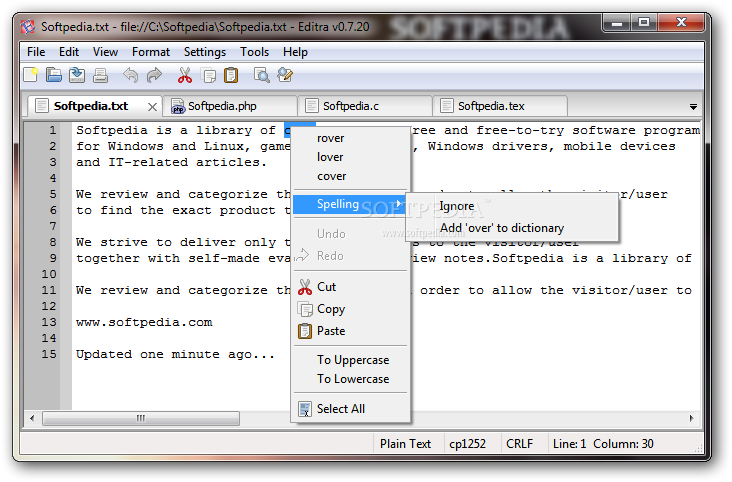Switch to the Softpedia.c tab
Viewport: 732px width, 482px height.
tap(365, 106)
